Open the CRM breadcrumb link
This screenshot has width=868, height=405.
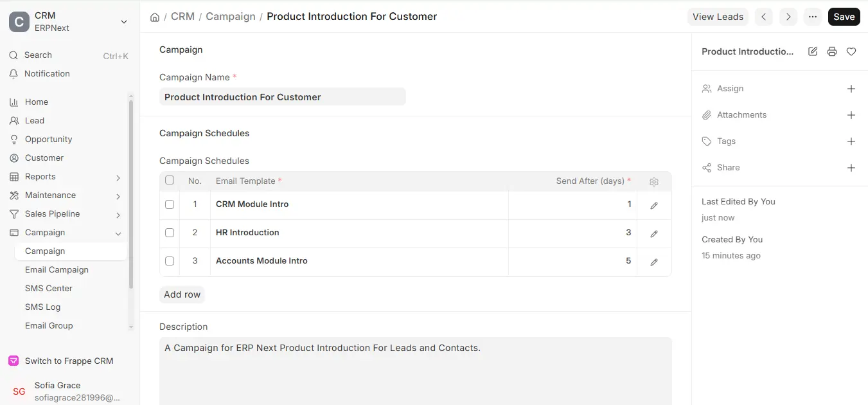point(182,17)
